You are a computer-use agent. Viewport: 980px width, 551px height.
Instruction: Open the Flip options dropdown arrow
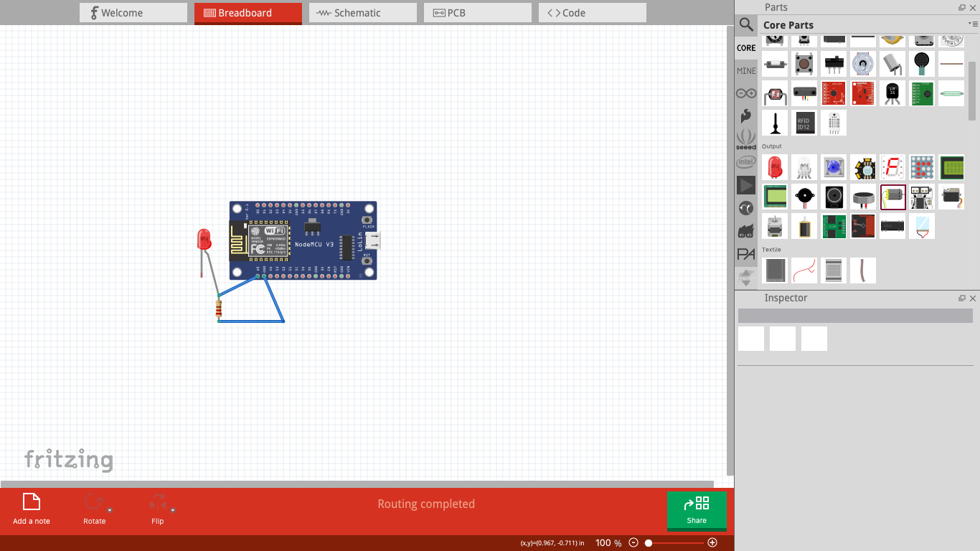[173, 510]
